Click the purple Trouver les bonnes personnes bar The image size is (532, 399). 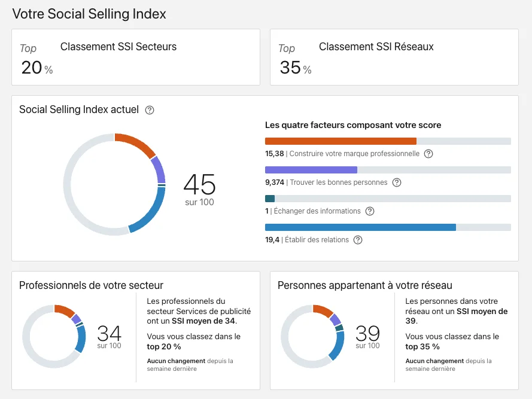point(388,170)
